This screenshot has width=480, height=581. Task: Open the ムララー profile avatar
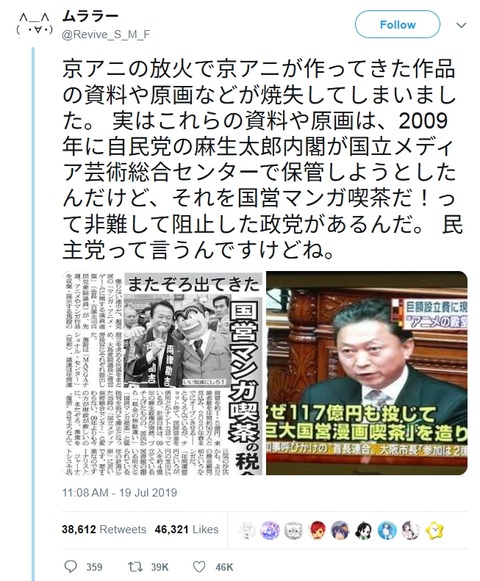[x=34, y=25]
